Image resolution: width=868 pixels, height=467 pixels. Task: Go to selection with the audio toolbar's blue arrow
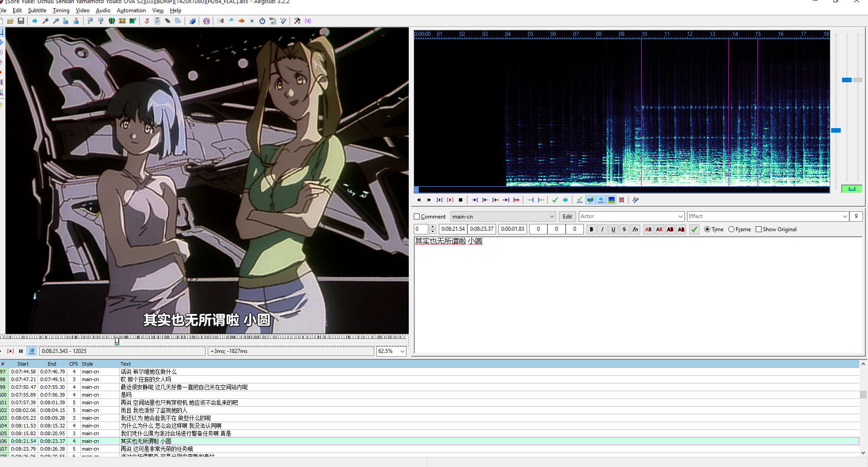click(x=566, y=200)
